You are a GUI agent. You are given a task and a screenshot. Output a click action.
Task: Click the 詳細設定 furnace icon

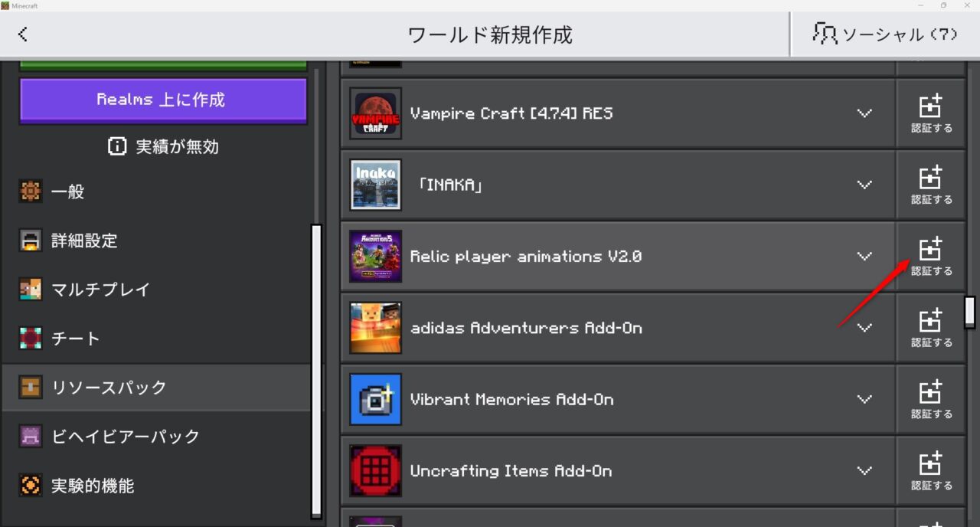pyautogui.click(x=31, y=241)
